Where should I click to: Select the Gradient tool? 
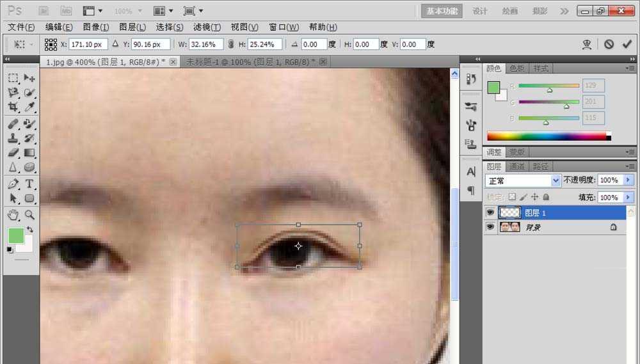click(x=29, y=153)
